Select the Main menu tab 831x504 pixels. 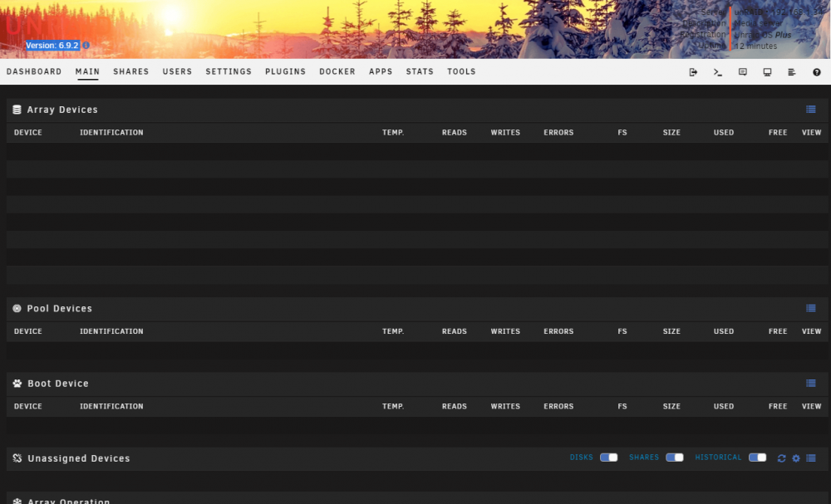coord(87,71)
